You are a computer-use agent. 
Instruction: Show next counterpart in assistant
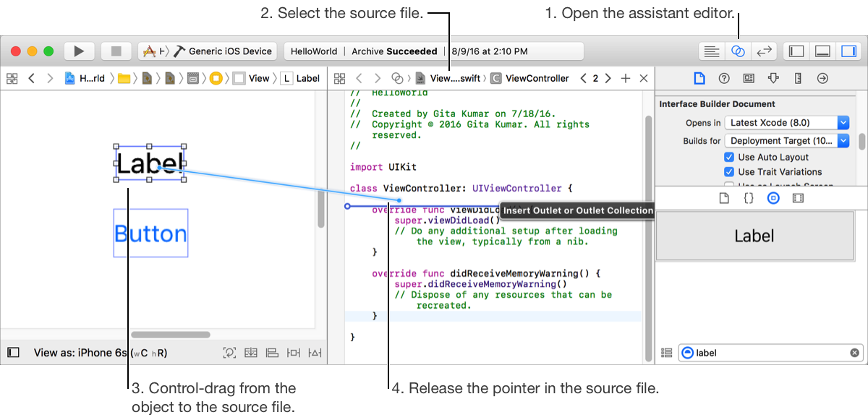coord(608,78)
